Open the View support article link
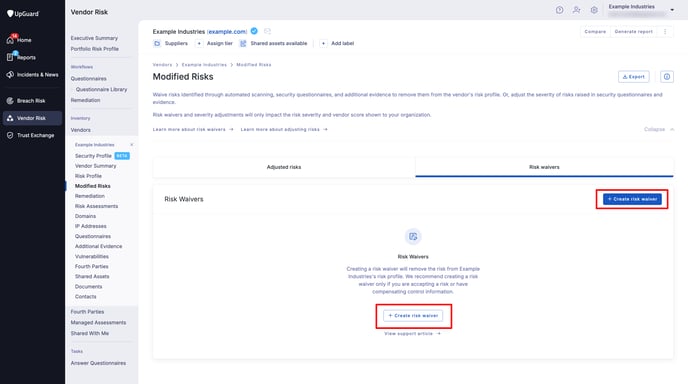The width and height of the screenshot is (688, 384). click(x=412, y=334)
